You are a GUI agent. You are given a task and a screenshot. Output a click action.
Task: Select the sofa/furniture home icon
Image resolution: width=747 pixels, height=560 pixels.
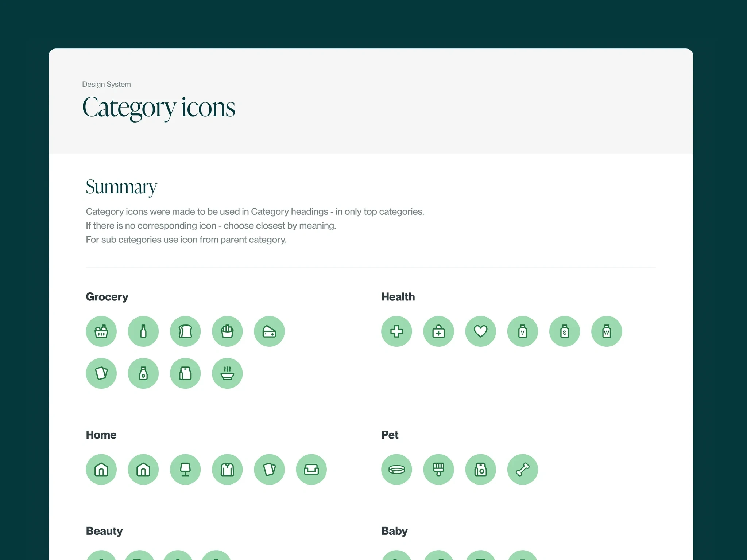pyautogui.click(x=311, y=469)
